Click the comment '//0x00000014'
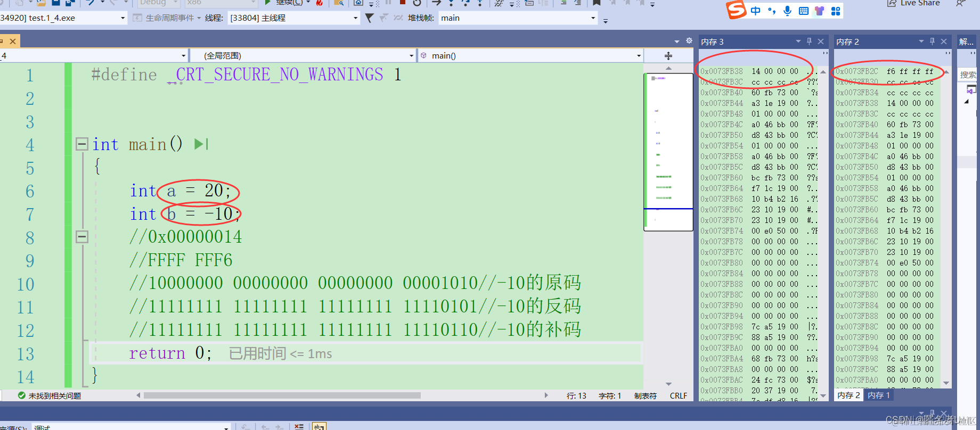Image resolution: width=980 pixels, height=430 pixels. pyautogui.click(x=185, y=236)
